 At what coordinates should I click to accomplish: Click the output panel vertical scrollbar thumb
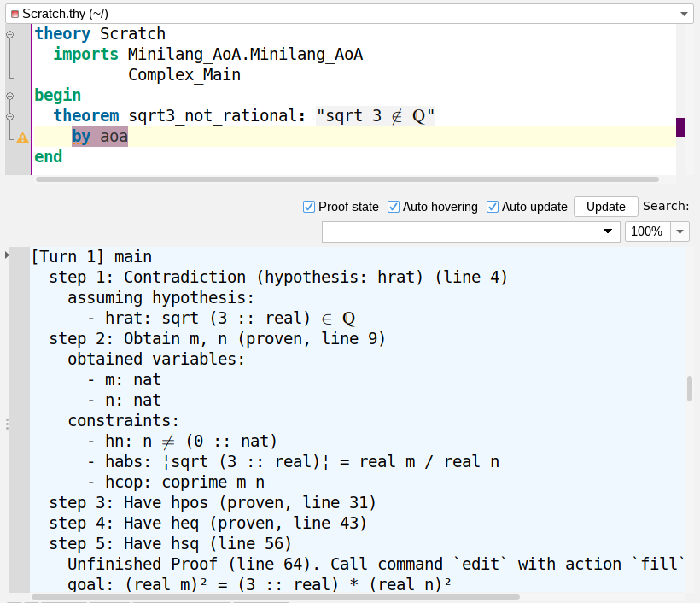click(x=690, y=389)
